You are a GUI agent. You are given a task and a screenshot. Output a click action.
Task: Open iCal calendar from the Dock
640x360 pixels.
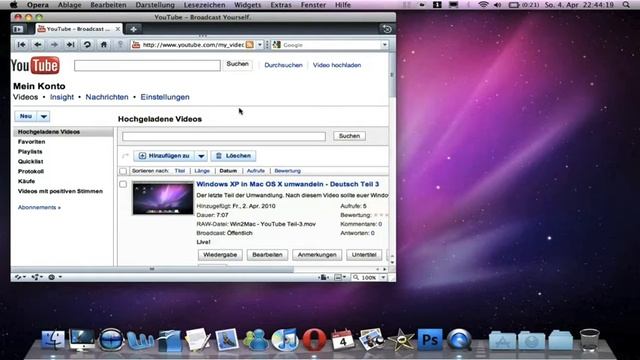pos(343,340)
